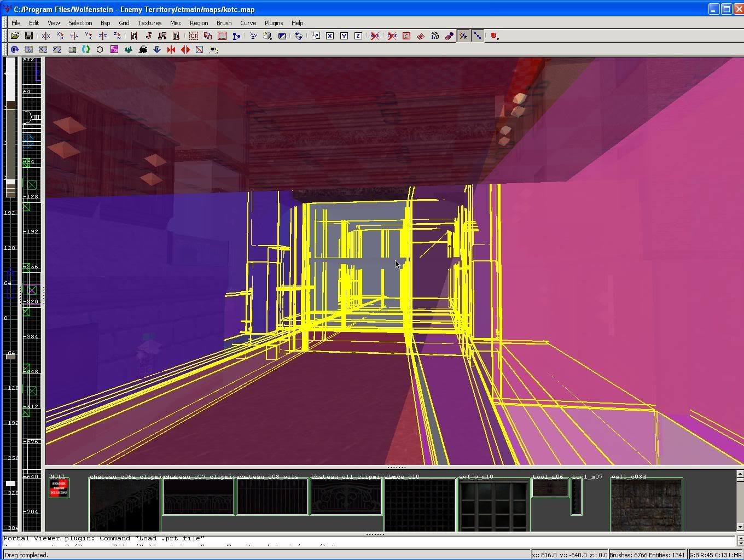Toggle patch bounding box display
This screenshot has height=560, width=744.
coord(406,36)
